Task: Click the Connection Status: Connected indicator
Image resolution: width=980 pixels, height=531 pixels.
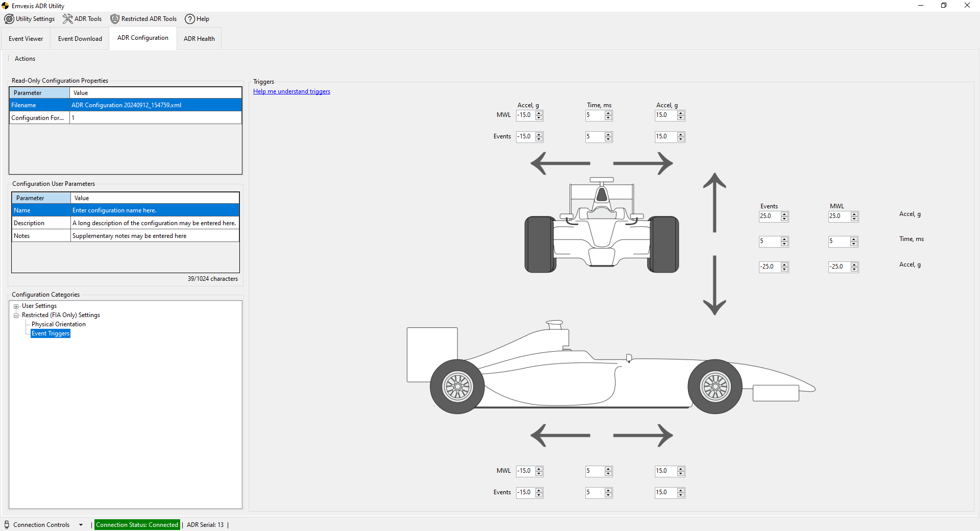Action: (137, 525)
